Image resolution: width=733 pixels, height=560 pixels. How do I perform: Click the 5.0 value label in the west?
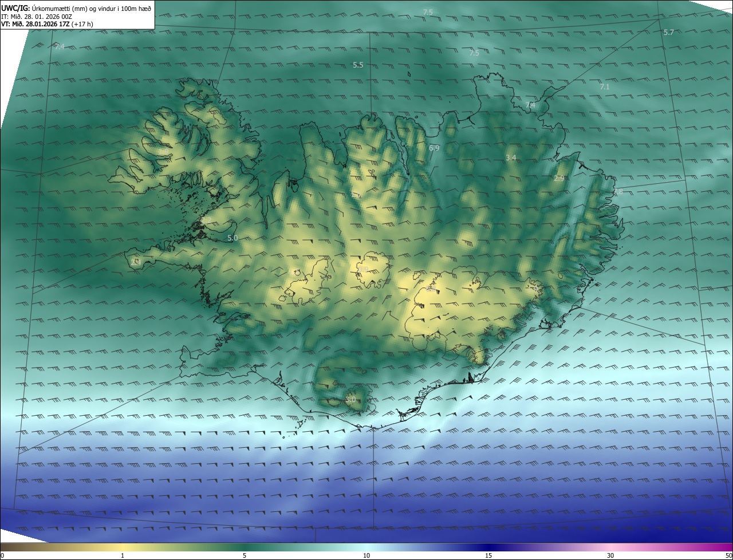click(x=232, y=238)
